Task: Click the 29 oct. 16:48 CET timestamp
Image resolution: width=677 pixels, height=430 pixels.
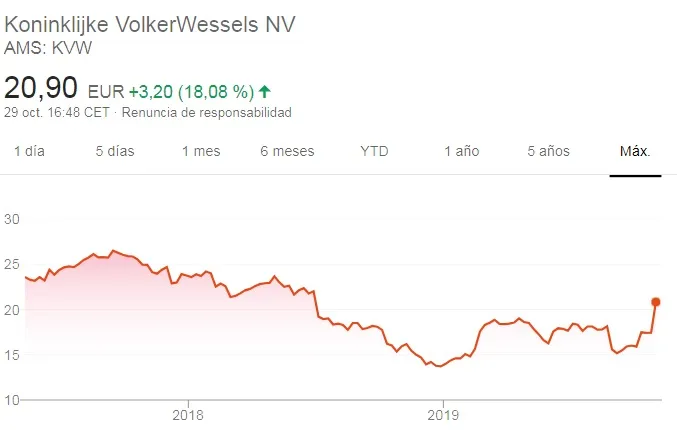Action: click(57, 113)
